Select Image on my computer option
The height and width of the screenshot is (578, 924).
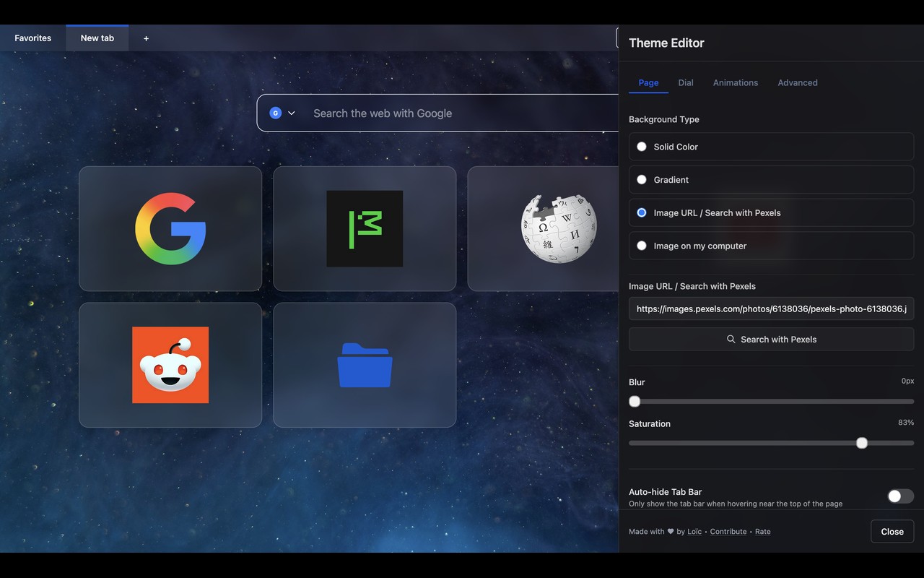click(771, 246)
